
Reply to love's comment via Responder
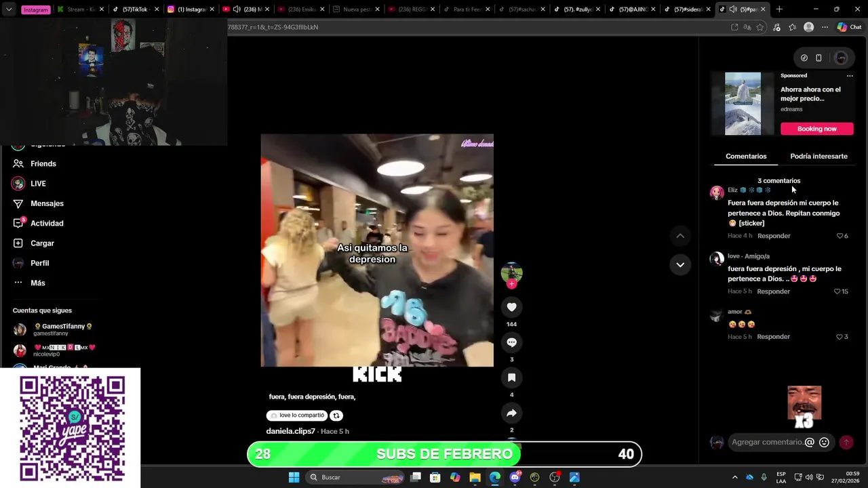[773, 291]
